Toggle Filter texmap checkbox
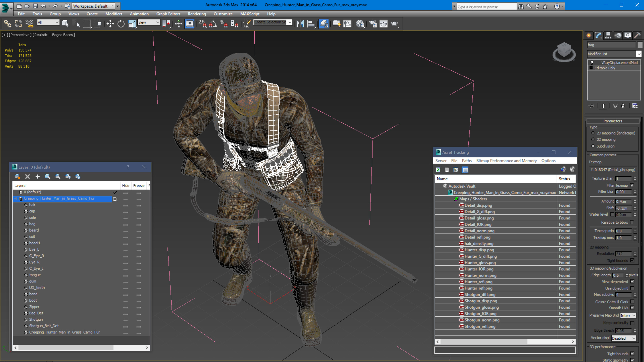644x362 pixels. tap(632, 185)
